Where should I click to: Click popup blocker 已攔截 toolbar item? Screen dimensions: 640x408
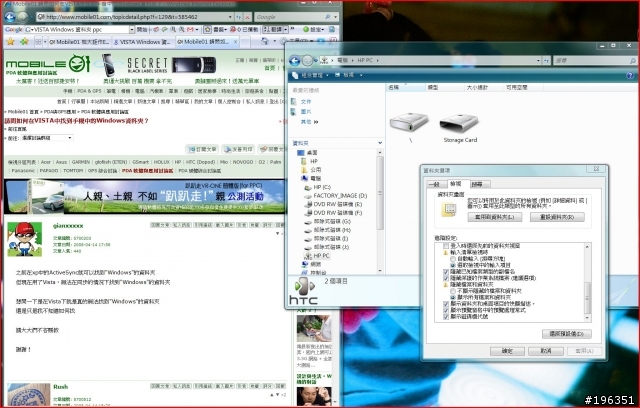[x=244, y=29]
